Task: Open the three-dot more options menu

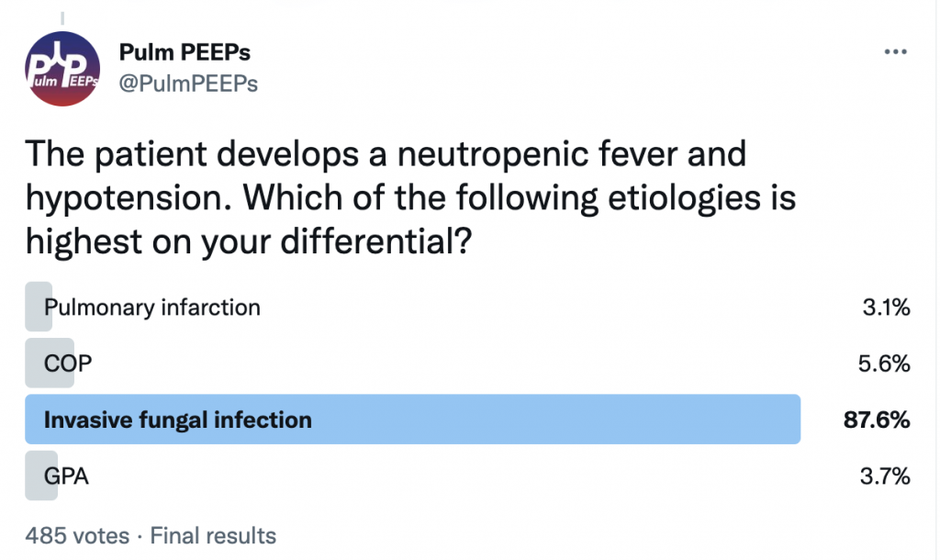Action: 895,51
